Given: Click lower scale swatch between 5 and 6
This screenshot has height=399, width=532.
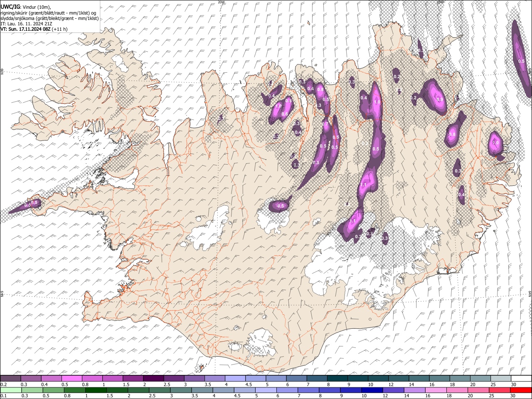Looking at the screenshot, I should click(x=265, y=390).
